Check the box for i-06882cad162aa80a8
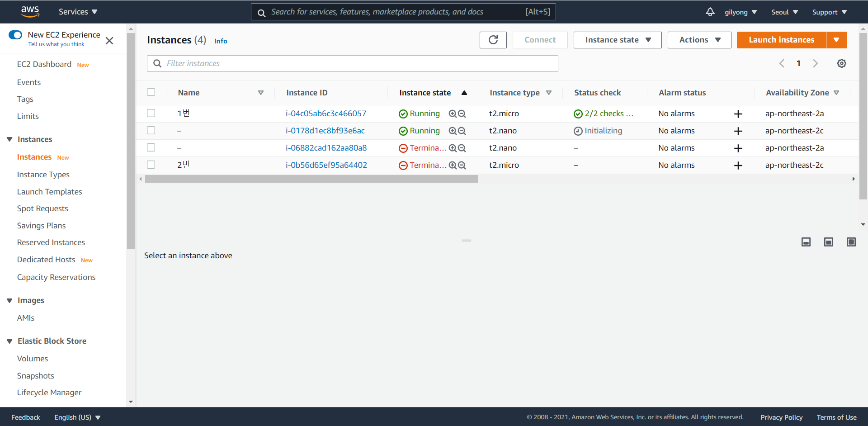 tap(151, 147)
